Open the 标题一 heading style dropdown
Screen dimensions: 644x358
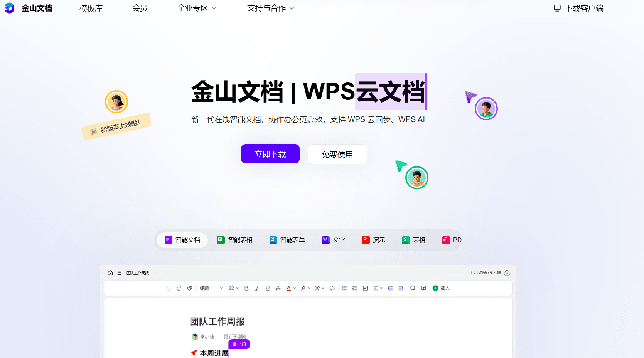[211, 288]
